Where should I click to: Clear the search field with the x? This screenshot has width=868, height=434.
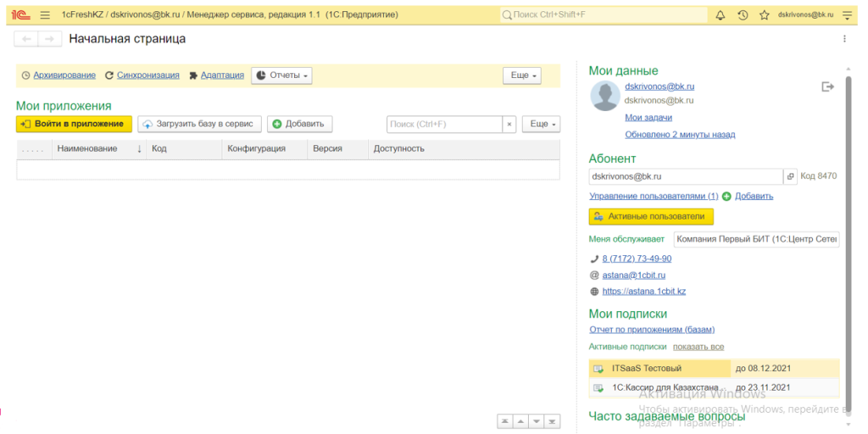[x=509, y=124]
